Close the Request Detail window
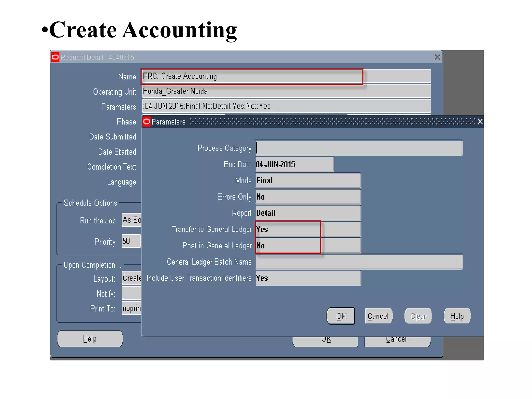 click(x=437, y=57)
